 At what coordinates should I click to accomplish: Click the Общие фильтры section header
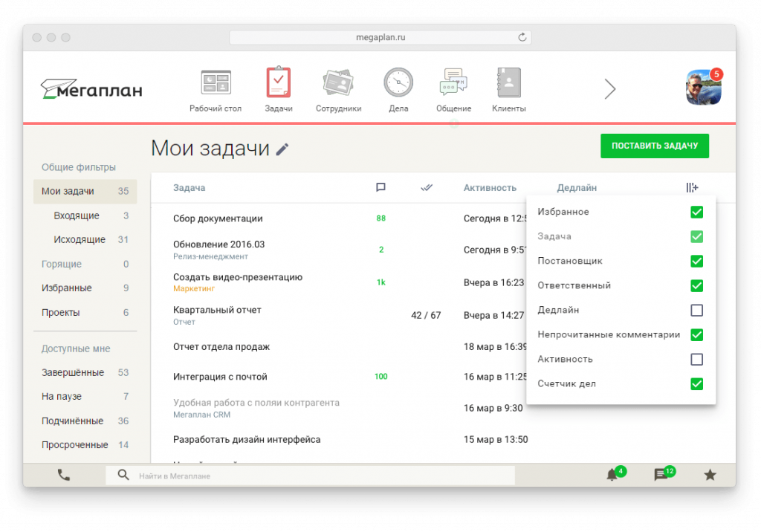click(x=79, y=167)
